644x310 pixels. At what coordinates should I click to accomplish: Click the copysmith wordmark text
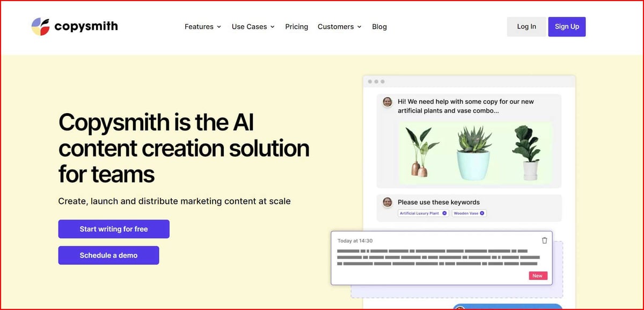click(86, 26)
